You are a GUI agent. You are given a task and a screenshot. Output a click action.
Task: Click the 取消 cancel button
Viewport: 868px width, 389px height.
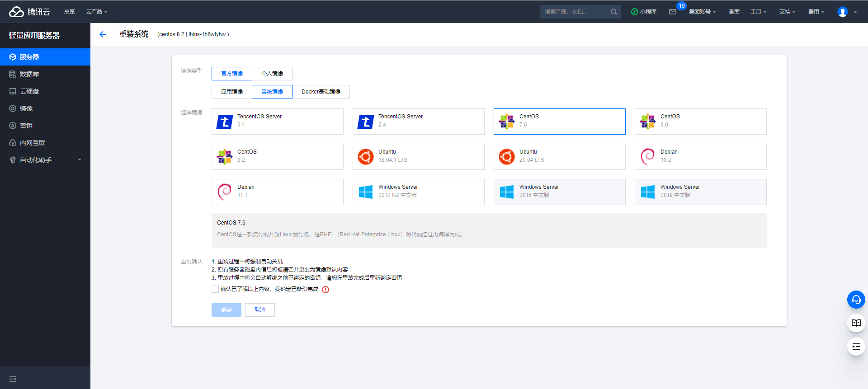pyautogui.click(x=260, y=310)
